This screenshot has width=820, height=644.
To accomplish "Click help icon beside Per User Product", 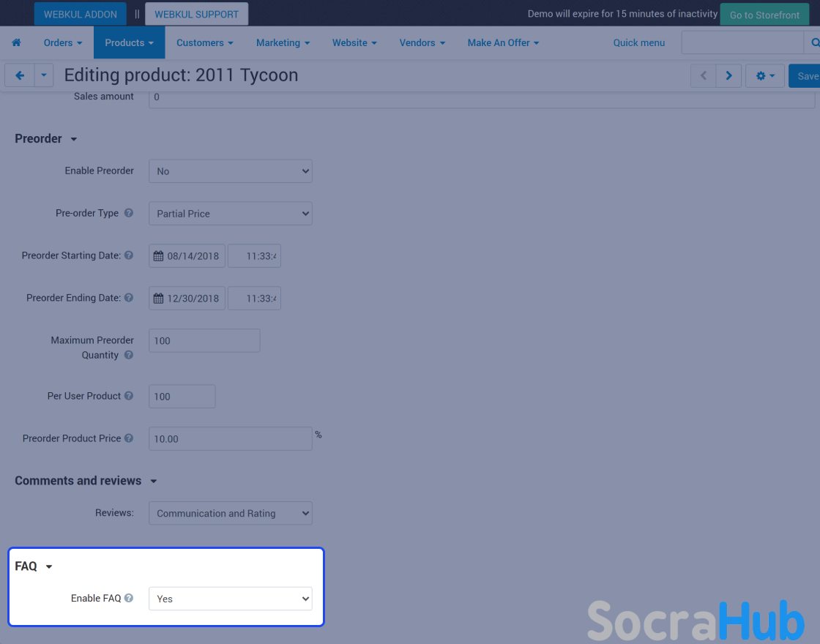I will pyautogui.click(x=129, y=396).
